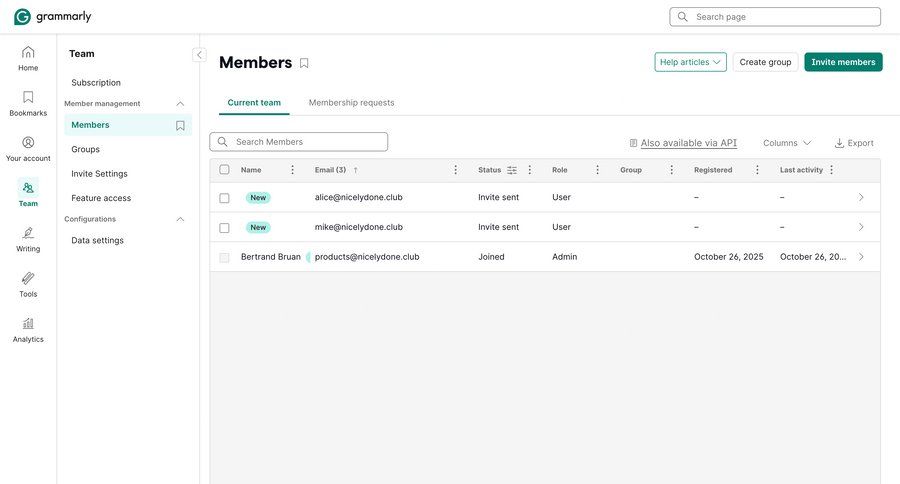
Task: Click mike@nicelydone.club email
Action: [359, 227]
